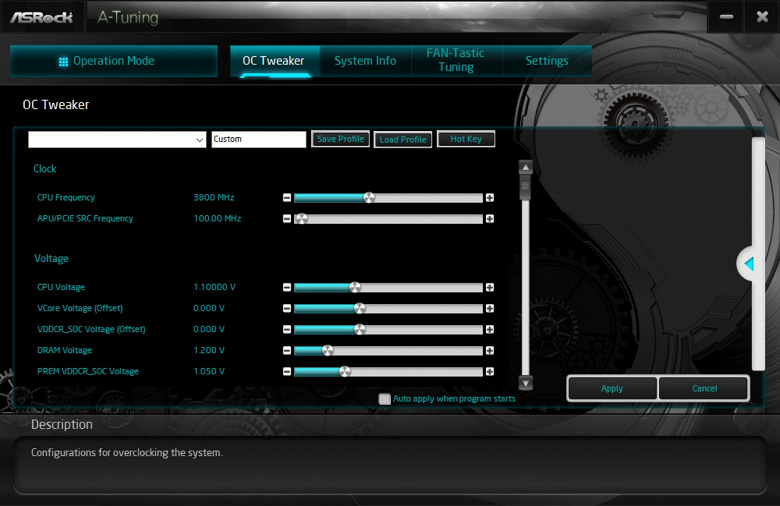This screenshot has height=506, width=780.
Task: Decrease PREM VDDCR_SOC Voltage minus icon
Action: (x=287, y=372)
